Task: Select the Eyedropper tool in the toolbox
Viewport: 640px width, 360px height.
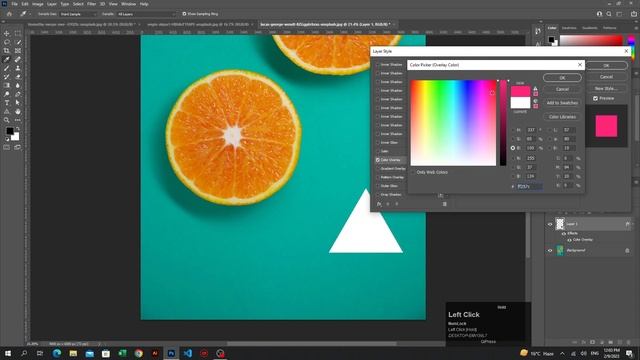Action: 7,60
